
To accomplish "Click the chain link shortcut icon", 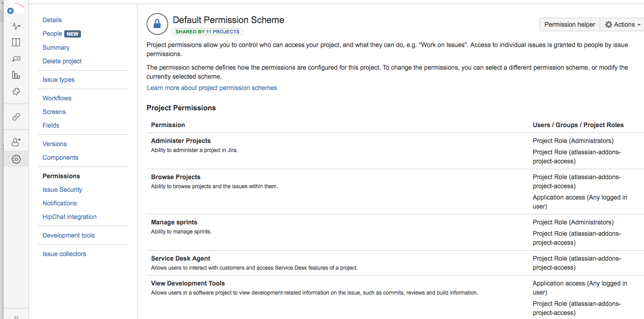I will pos(16,117).
